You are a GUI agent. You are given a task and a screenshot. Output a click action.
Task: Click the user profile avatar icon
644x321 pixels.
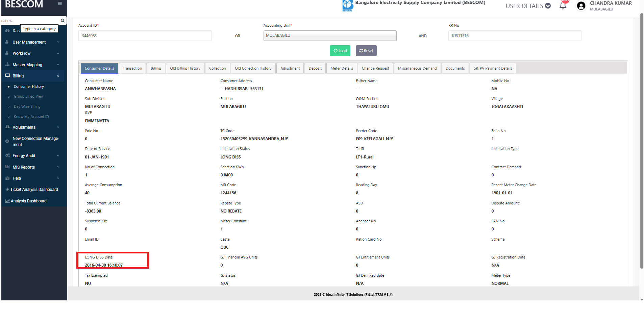(x=581, y=6)
